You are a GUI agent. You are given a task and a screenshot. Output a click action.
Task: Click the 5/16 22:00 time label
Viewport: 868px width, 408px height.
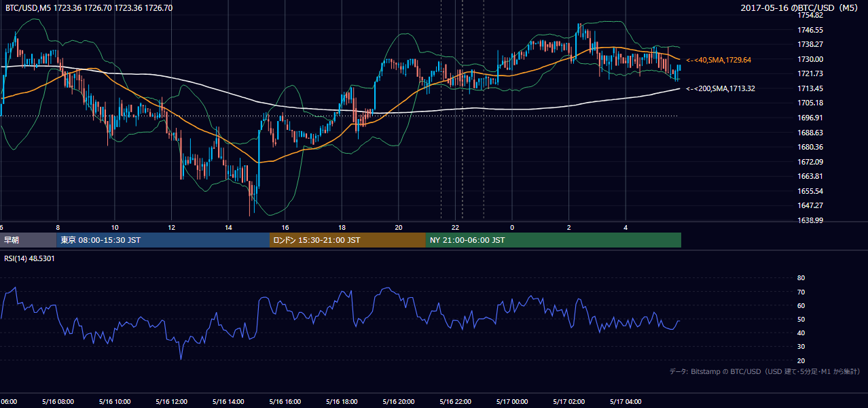(455, 401)
